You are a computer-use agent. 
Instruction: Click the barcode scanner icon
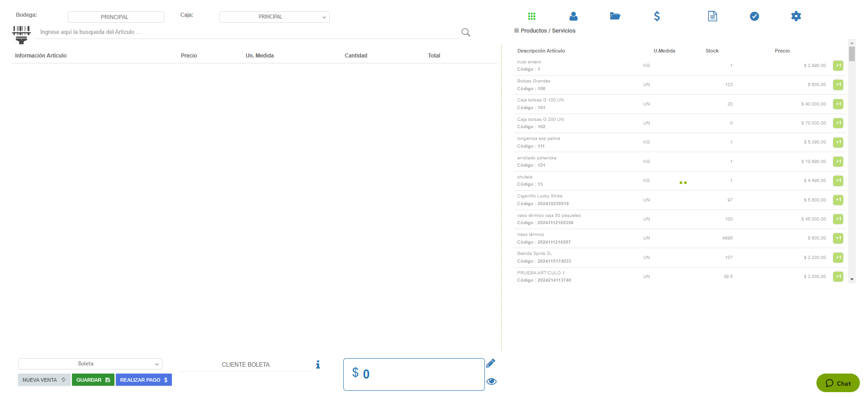(21, 34)
